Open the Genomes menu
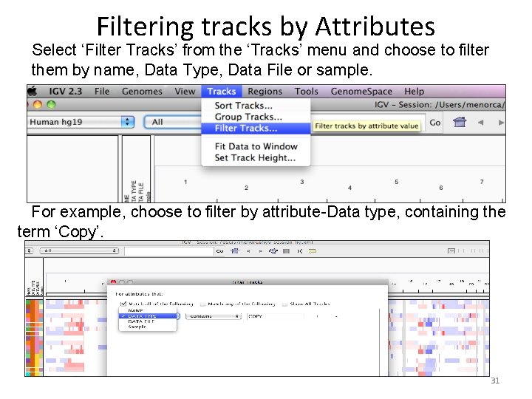This screenshot has width=532, height=399. click(x=142, y=92)
